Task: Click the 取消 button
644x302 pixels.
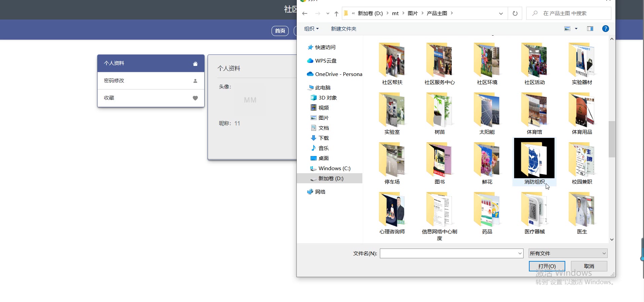Action: coord(589,266)
